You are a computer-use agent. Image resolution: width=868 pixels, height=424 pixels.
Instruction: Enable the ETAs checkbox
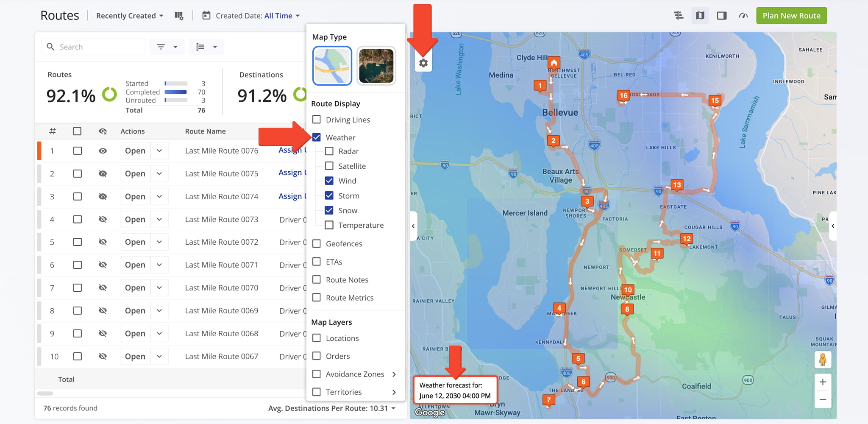pos(317,262)
